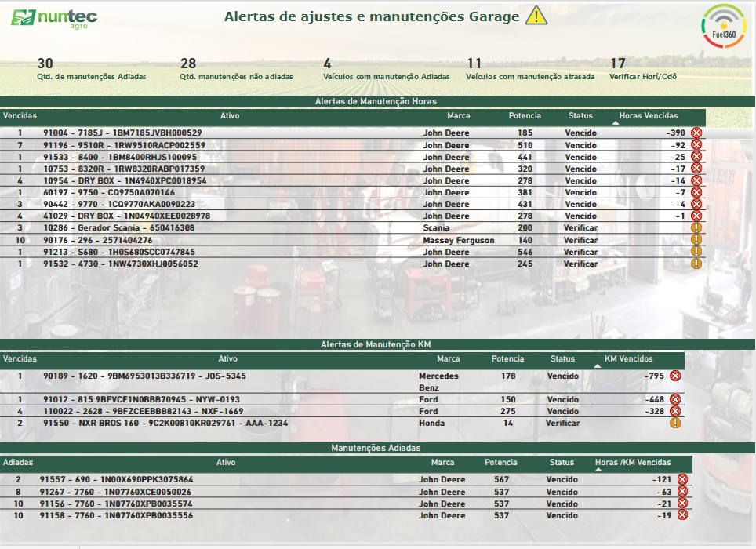This screenshot has width=756, height=549.
Task: Click red X icon for asset 91004 - 7185J
Action: pos(696,133)
